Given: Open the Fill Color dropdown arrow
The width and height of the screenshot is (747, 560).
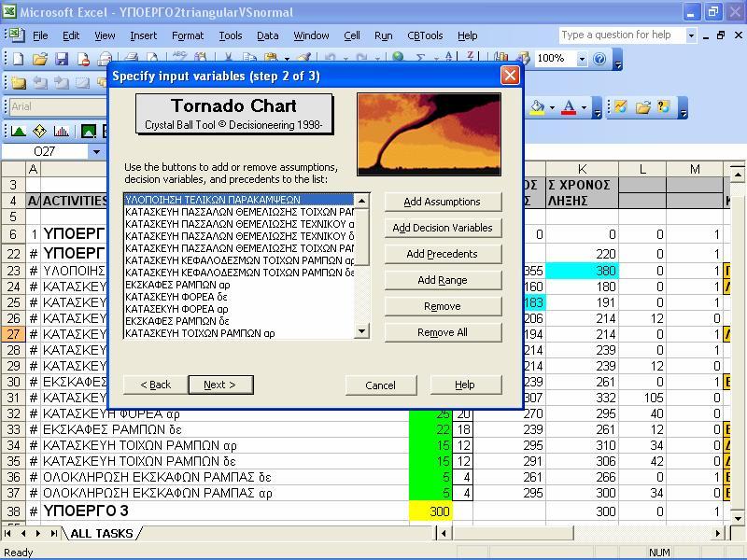Looking at the screenshot, I should [552, 107].
